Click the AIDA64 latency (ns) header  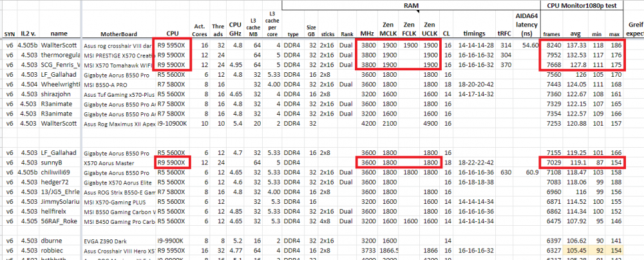527,25
